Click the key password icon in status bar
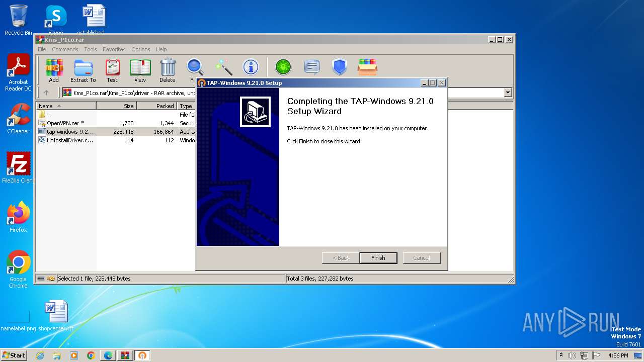644x362 pixels. (x=51, y=279)
